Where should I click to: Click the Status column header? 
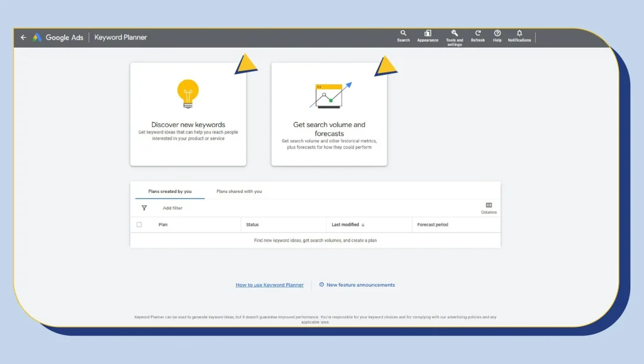click(x=252, y=225)
